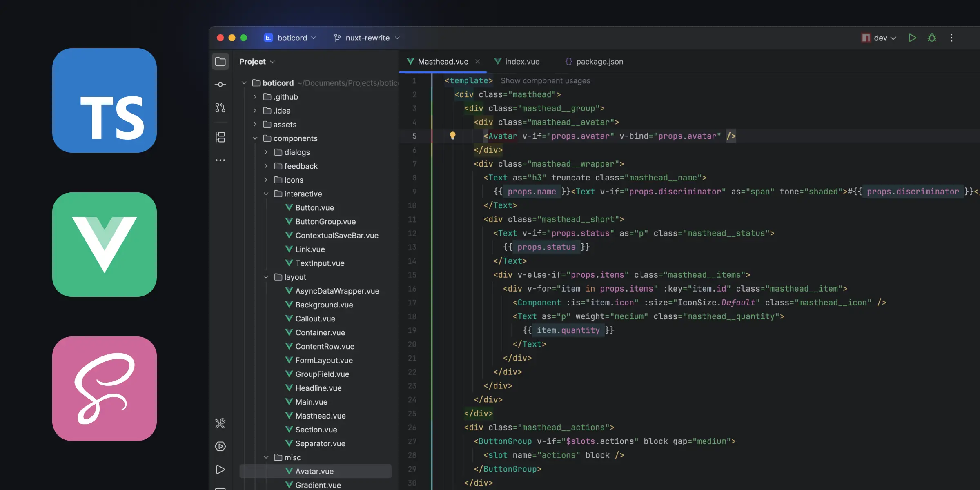Viewport: 980px width, 490px height.
Task: Click the boticord project badge icon
Action: [x=268, y=38]
